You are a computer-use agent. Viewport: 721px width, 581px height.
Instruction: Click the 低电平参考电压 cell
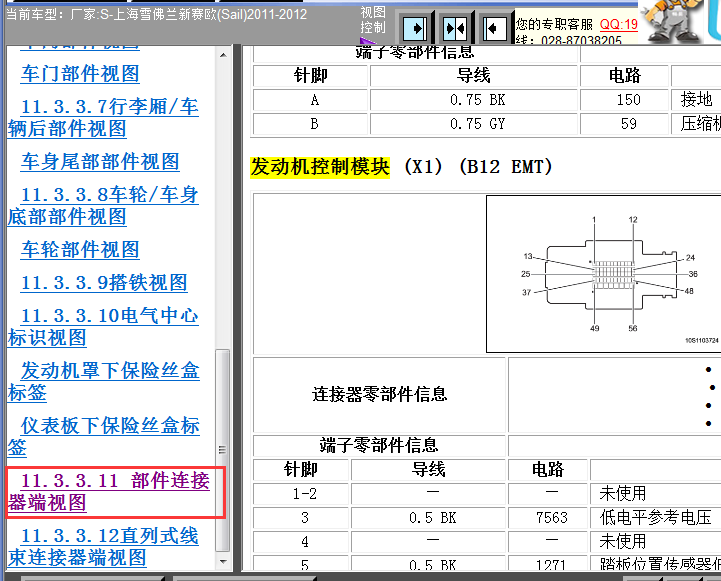656,518
